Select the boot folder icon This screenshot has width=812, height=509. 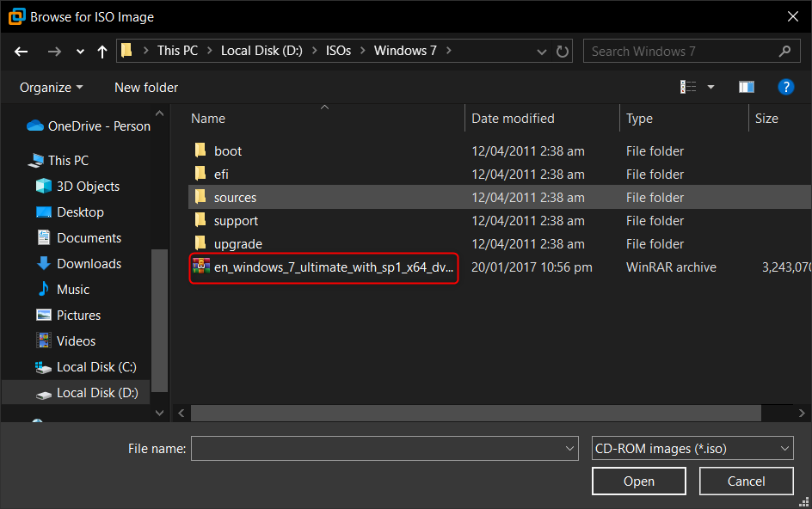coord(200,150)
